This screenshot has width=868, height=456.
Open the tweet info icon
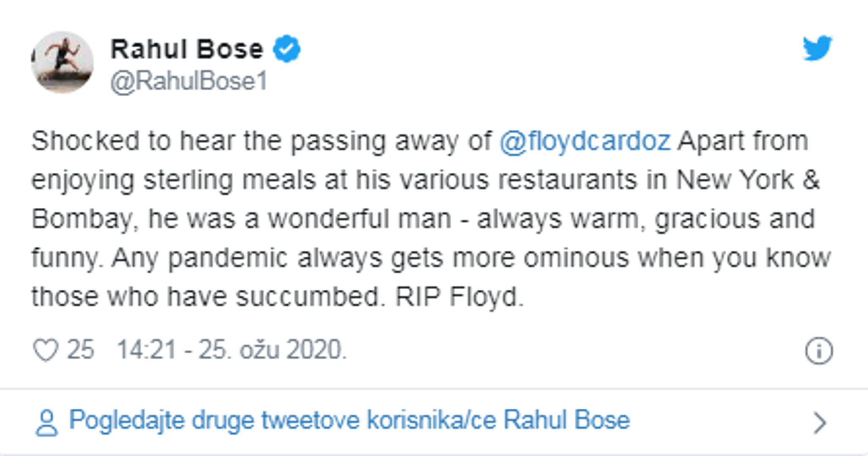819,350
